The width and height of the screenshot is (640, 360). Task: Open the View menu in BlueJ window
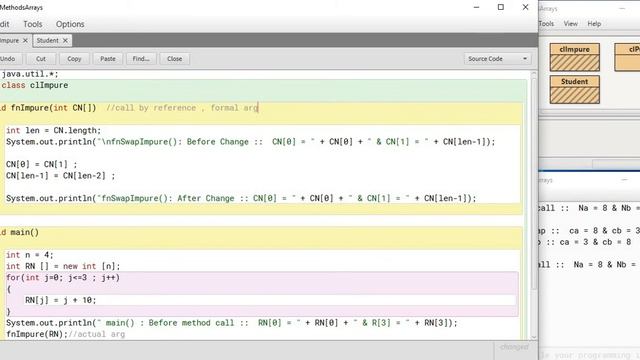(x=570, y=24)
